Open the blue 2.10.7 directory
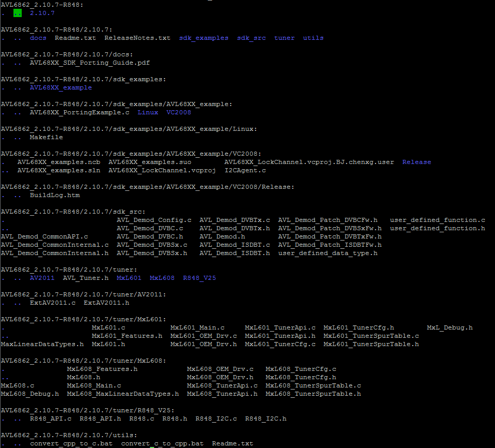Viewport: 495px width, 448px height. pyautogui.click(x=42, y=13)
